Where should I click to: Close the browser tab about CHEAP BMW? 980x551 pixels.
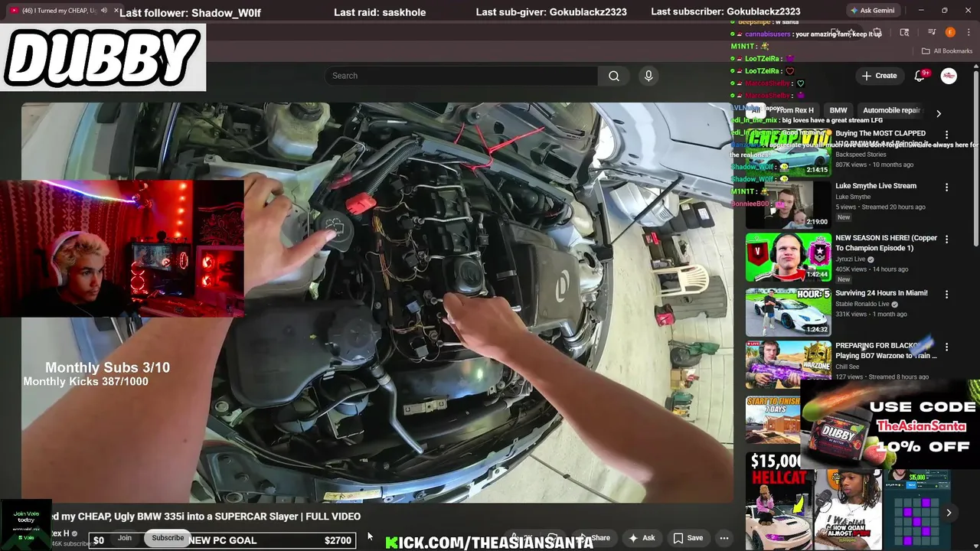116,11
